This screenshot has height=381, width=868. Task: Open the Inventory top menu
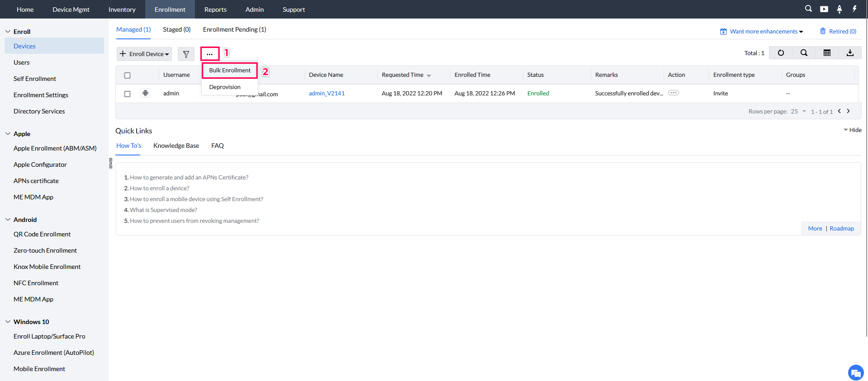click(122, 9)
